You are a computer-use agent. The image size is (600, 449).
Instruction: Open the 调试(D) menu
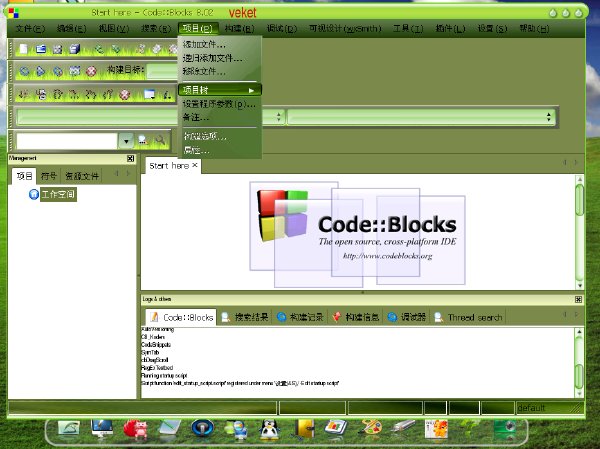pos(282,29)
